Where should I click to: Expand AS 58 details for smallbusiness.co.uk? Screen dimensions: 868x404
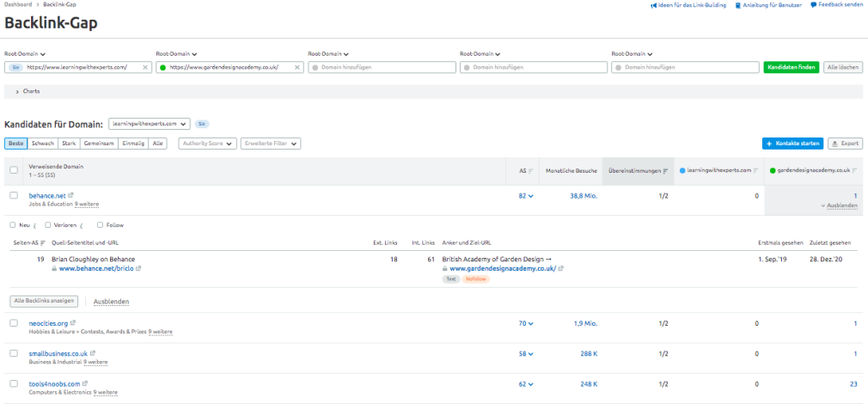click(x=526, y=353)
